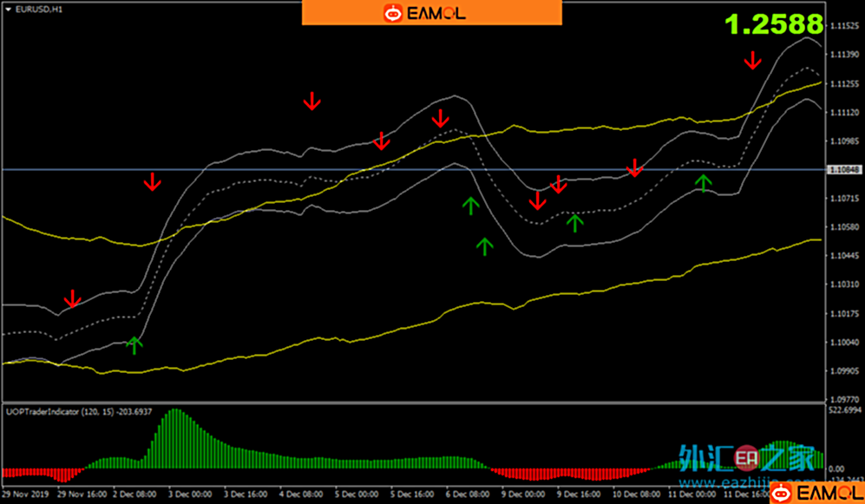Select the leftmost green buy arrow
The image size is (865, 504).
[x=134, y=344]
